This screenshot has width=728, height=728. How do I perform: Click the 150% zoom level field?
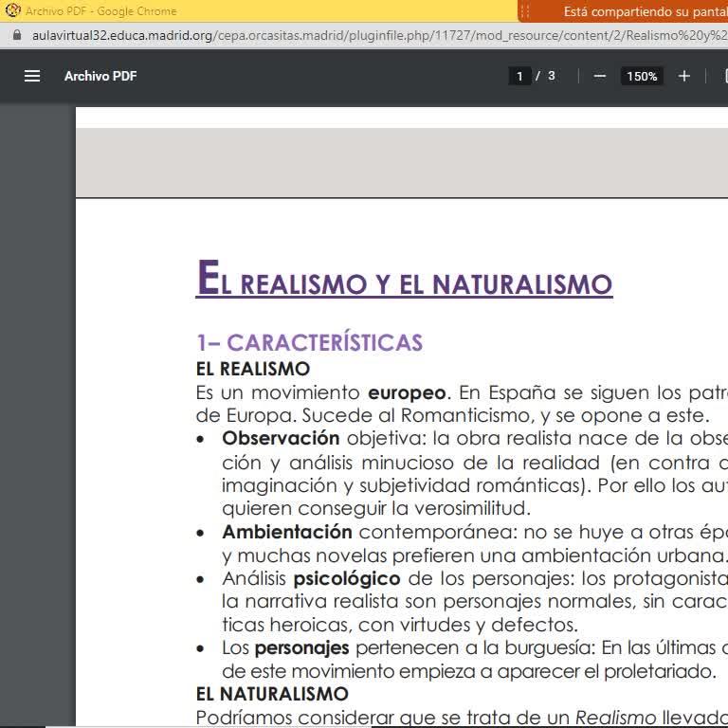click(642, 76)
